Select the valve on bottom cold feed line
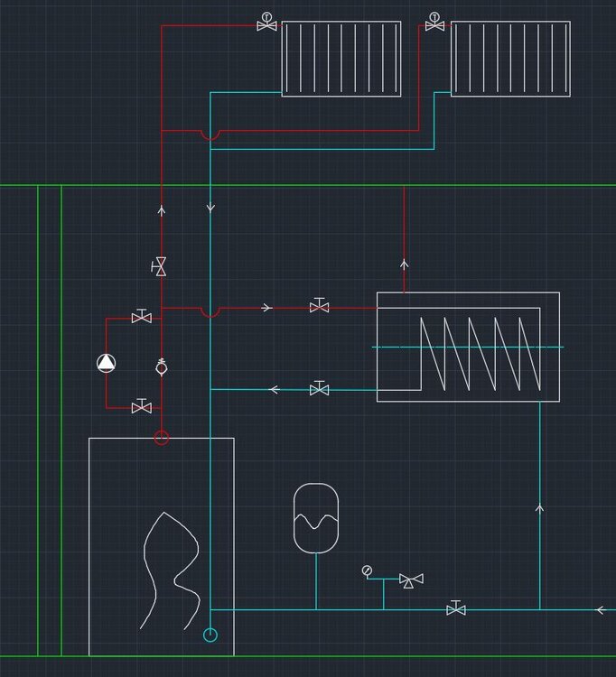The height and width of the screenshot is (677, 616). coord(456,609)
